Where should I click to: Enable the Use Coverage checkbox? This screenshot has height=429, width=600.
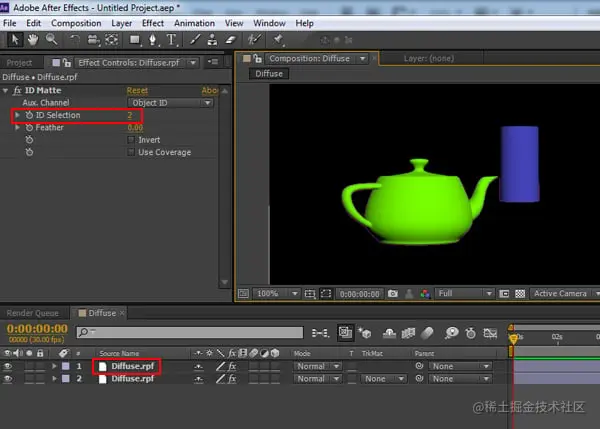click(x=131, y=152)
